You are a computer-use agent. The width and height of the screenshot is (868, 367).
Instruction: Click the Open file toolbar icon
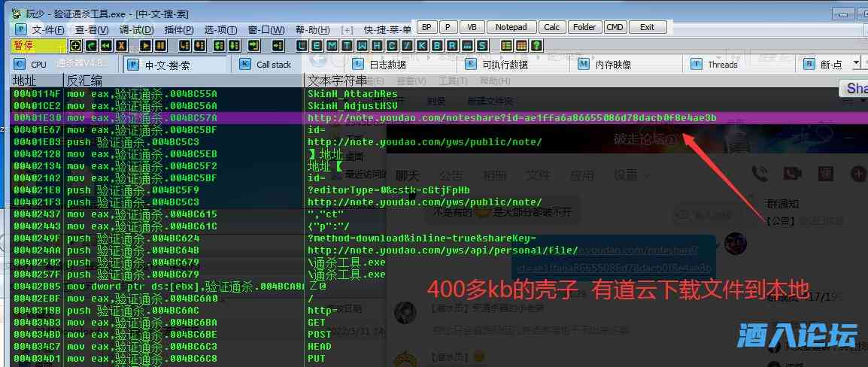click(x=75, y=45)
